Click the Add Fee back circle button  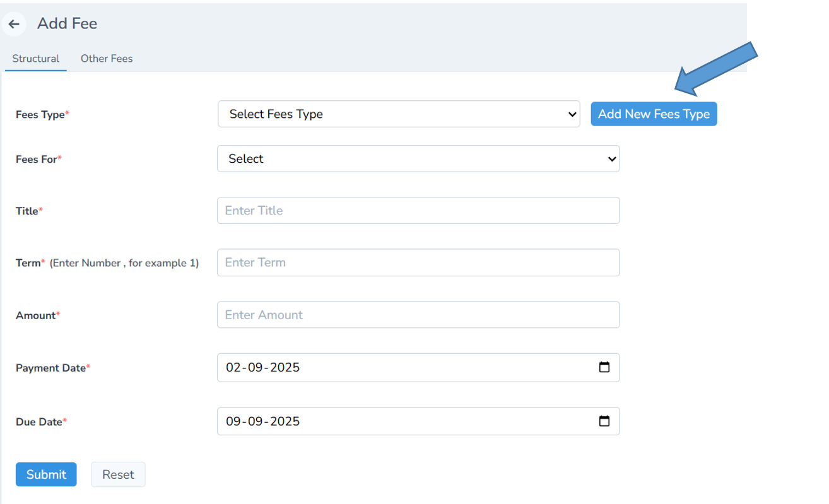pos(14,23)
